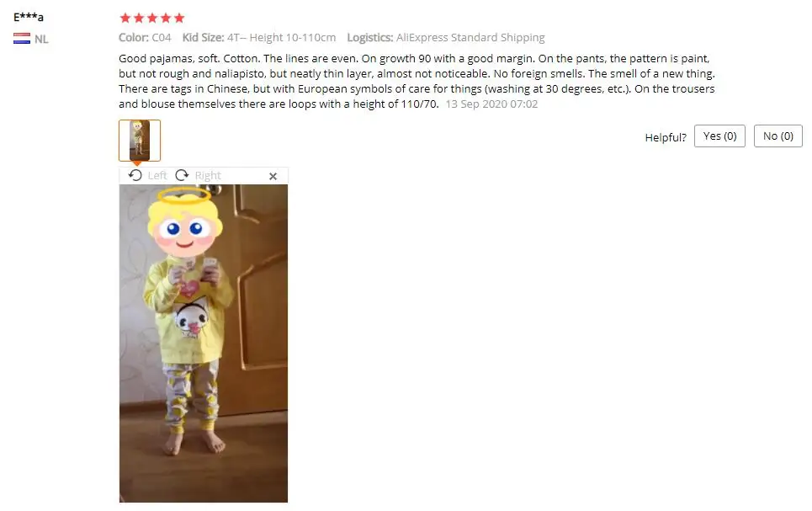Click the fourth red rating star

(x=166, y=19)
